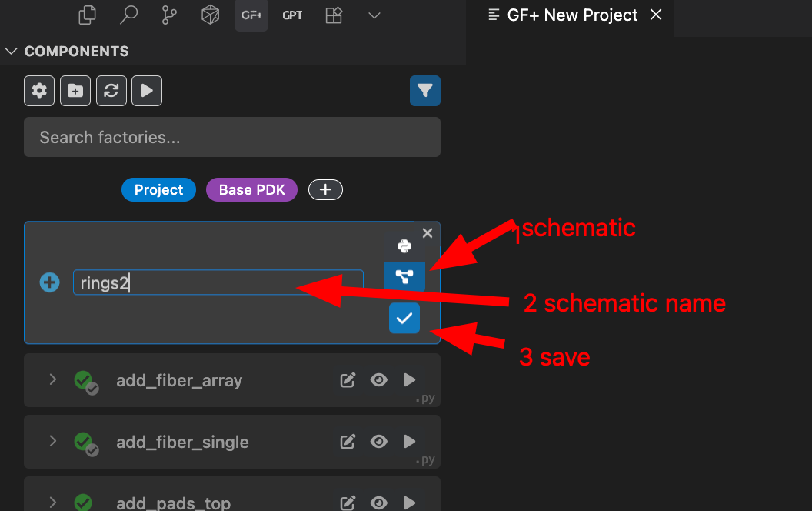Image resolution: width=812 pixels, height=511 pixels.
Task: Expand the add_fiber_single tree item
Action: 53,441
